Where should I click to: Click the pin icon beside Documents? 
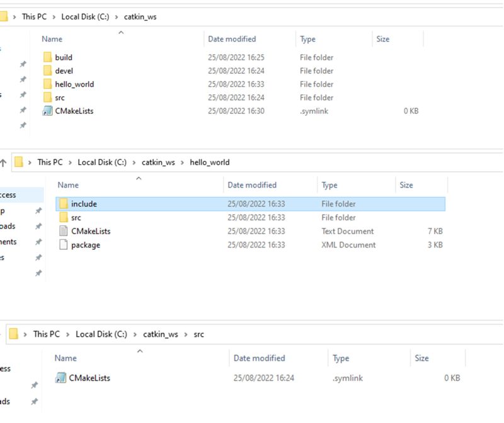coord(38,242)
